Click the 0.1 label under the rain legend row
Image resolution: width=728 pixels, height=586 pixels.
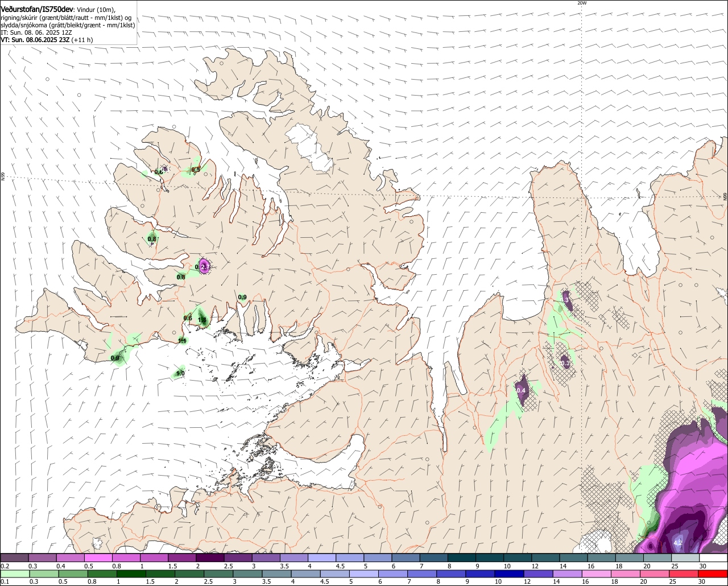pyautogui.click(x=5, y=582)
